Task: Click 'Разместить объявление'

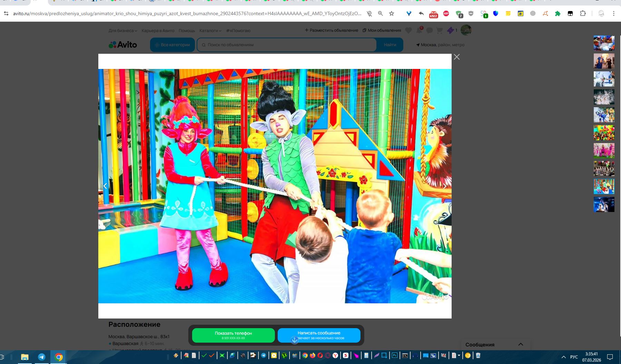Action: coord(332,30)
